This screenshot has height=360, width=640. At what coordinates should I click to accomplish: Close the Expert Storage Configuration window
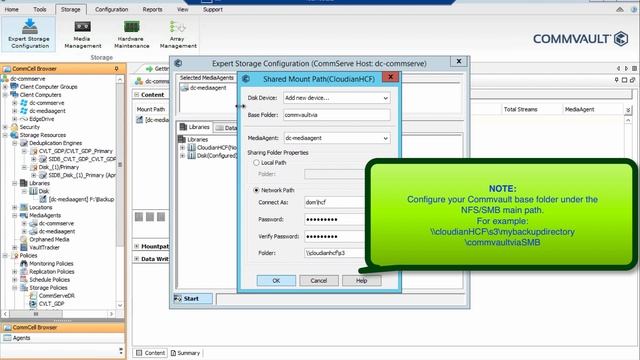point(459,61)
